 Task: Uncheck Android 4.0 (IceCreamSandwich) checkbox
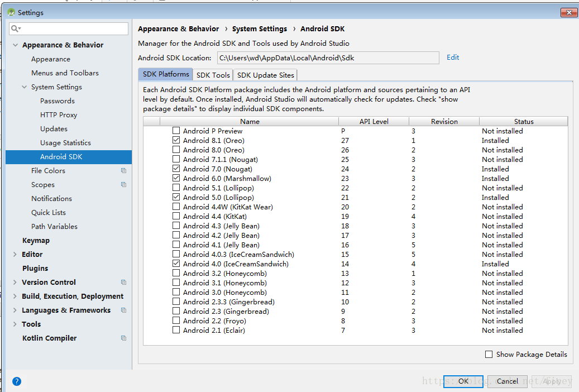pyautogui.click(x=176, y=264)
